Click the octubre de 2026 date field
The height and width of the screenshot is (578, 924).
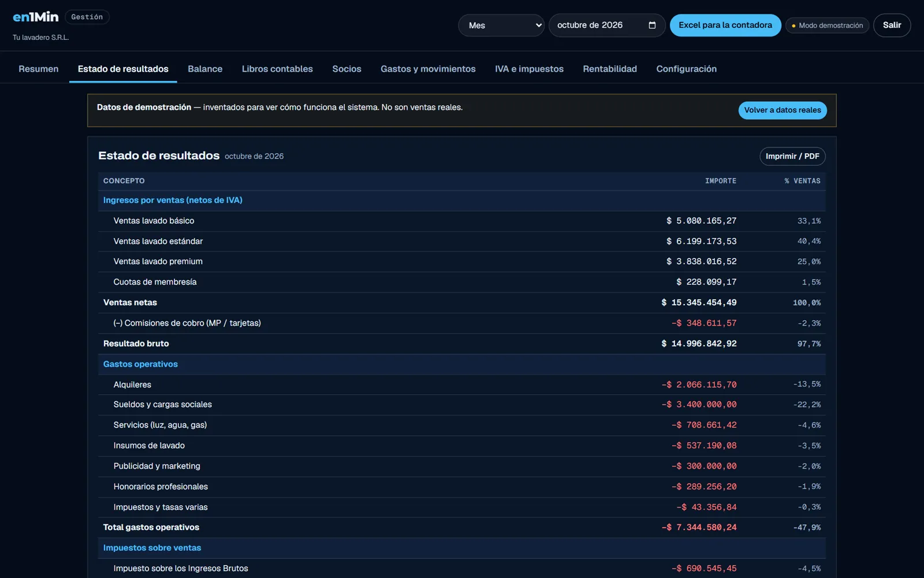point(607,25)
